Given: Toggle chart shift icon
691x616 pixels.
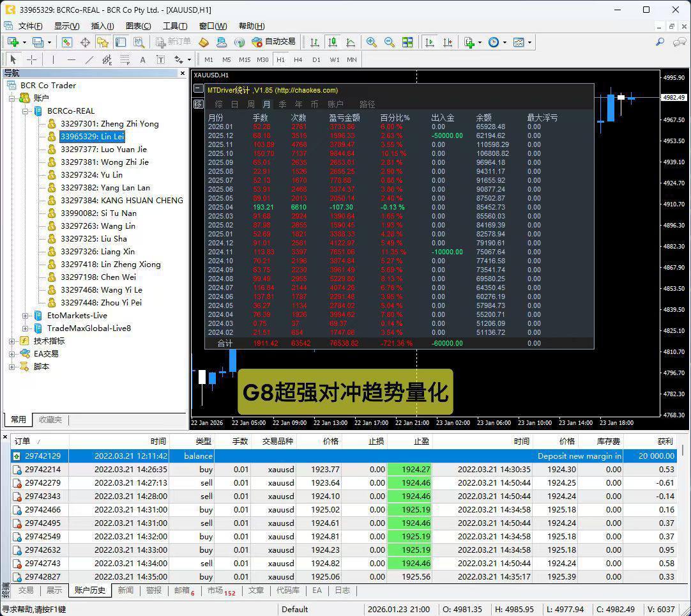Looking at the screenshot, I should [x=447, y=42].
